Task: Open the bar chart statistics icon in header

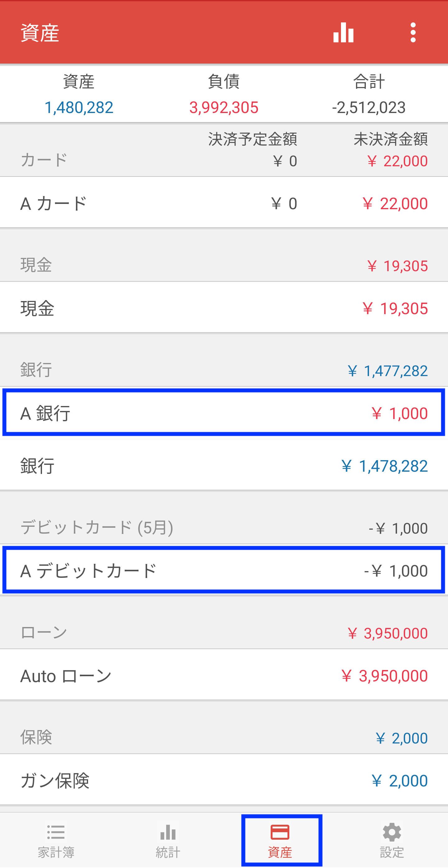Action: [x=343, y=32]
